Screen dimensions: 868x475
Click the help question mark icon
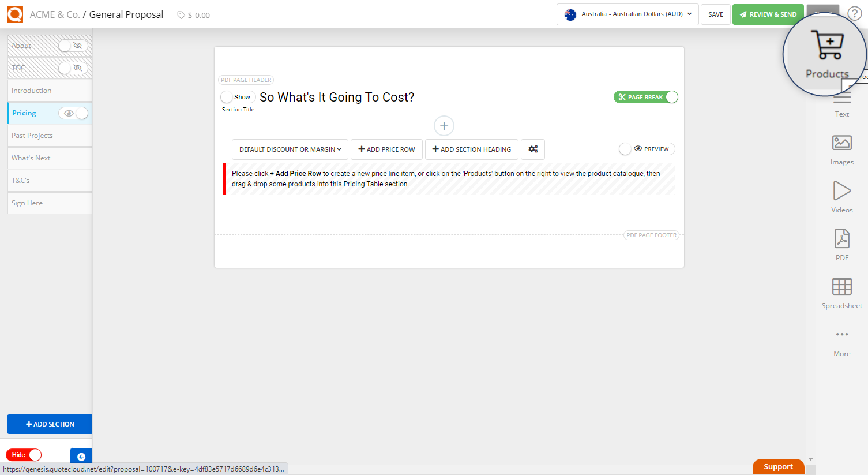tap(854, 14)
